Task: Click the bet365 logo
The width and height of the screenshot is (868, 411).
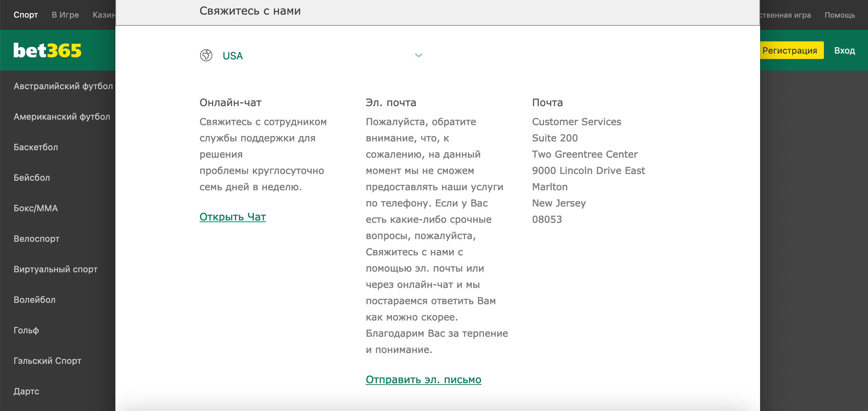Action: pyautogui.click(x=48, y=51)
